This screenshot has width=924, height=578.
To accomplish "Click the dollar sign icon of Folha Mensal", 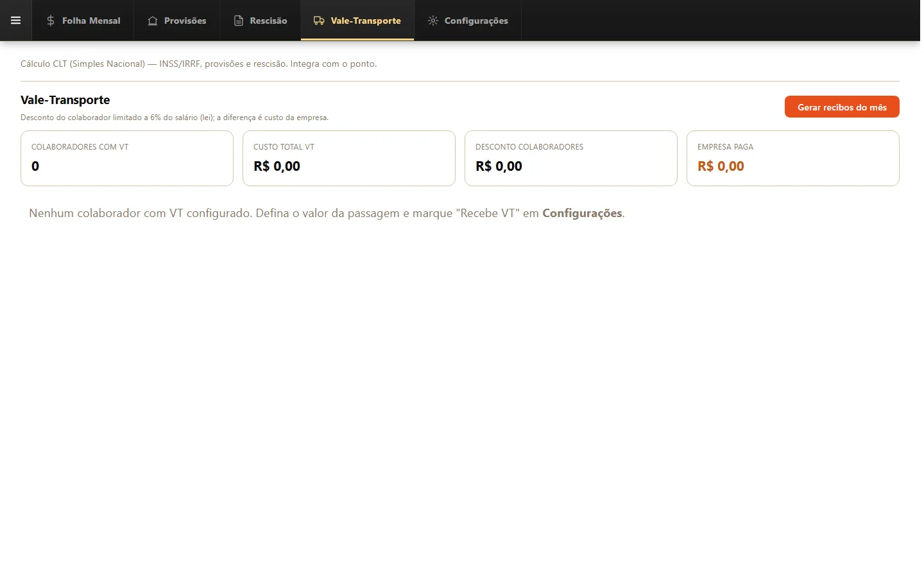I will tap(51, 21).
